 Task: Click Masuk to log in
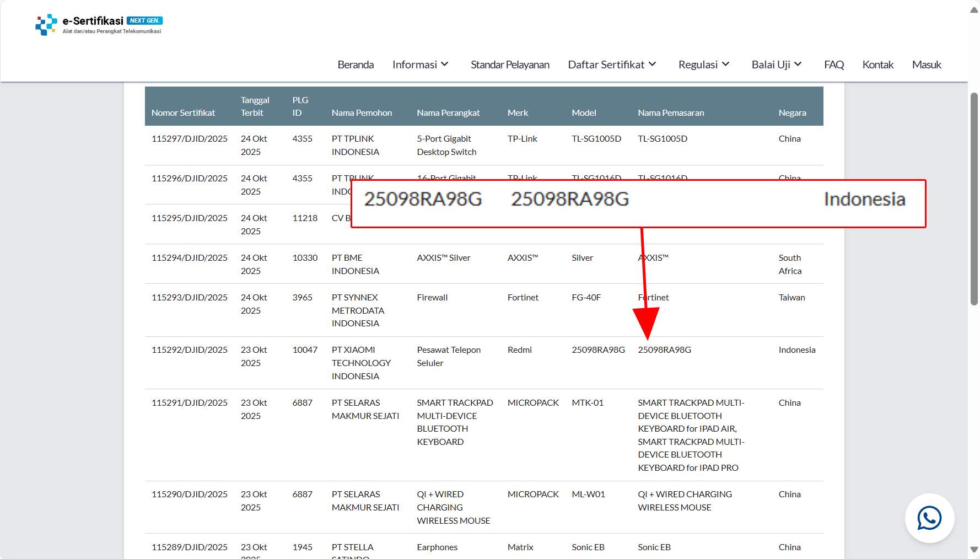point(926,64)
